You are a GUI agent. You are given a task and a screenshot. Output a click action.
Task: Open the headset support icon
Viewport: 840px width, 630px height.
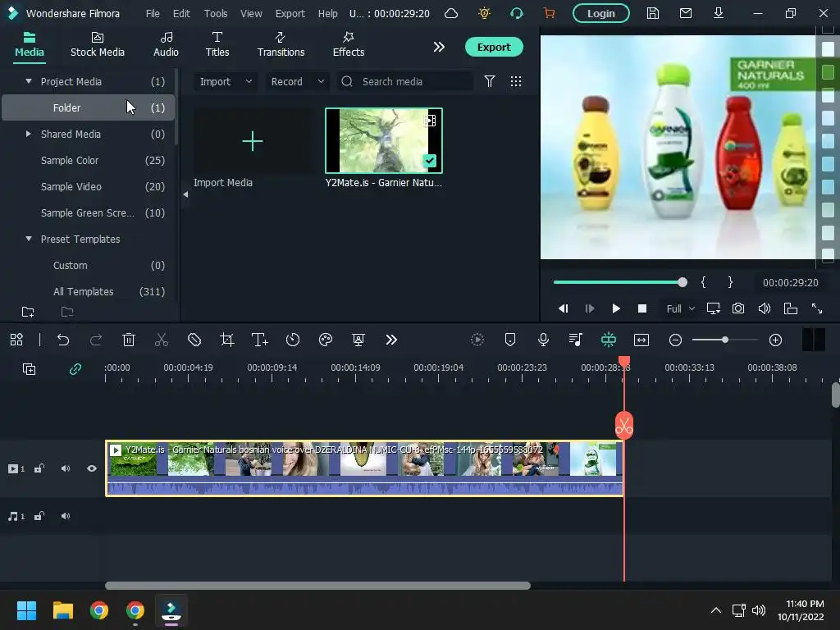coord(517,13)
